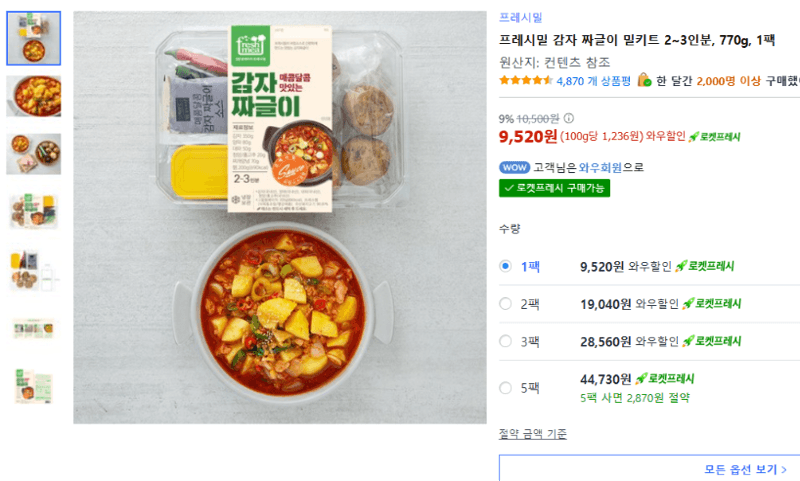Open the 4,870 개 상품평 reviews link
Screen dimensions: 800x481
click(x=593, y=81)
